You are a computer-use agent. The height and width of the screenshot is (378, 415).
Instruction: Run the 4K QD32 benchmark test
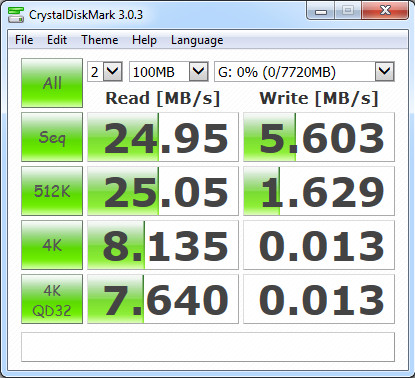pos(52,299)
